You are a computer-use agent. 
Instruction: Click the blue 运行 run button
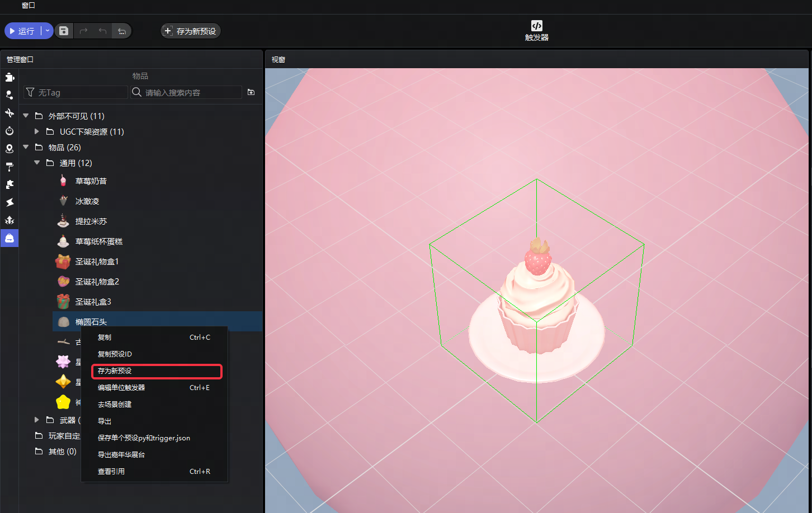[x=23, y=31]
